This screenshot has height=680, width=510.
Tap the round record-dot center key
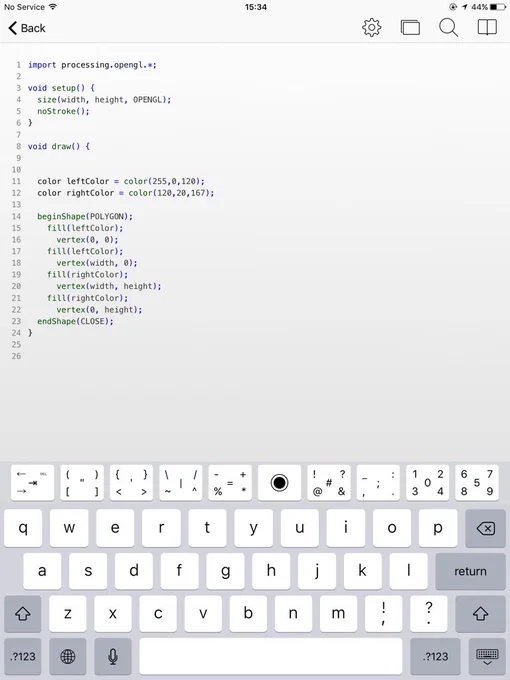[279, 483]
